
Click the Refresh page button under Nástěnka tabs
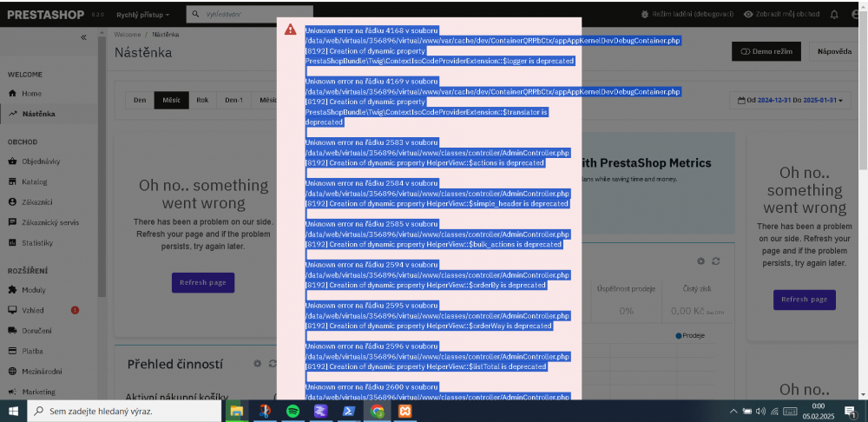[202, 282]
